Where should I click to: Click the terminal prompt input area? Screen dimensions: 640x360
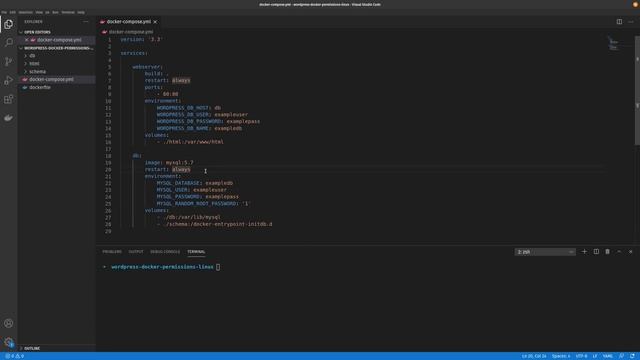pos(218,267)
